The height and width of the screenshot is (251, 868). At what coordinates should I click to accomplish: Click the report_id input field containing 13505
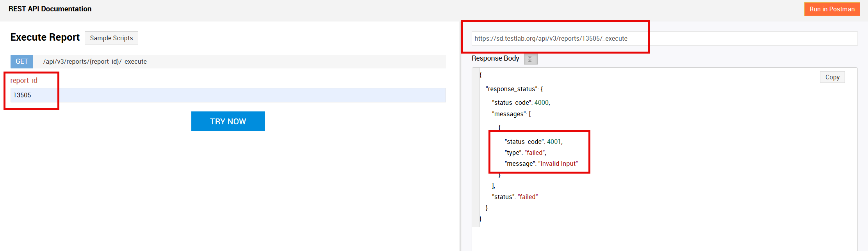pyautogui.click(x=228, y=95)
